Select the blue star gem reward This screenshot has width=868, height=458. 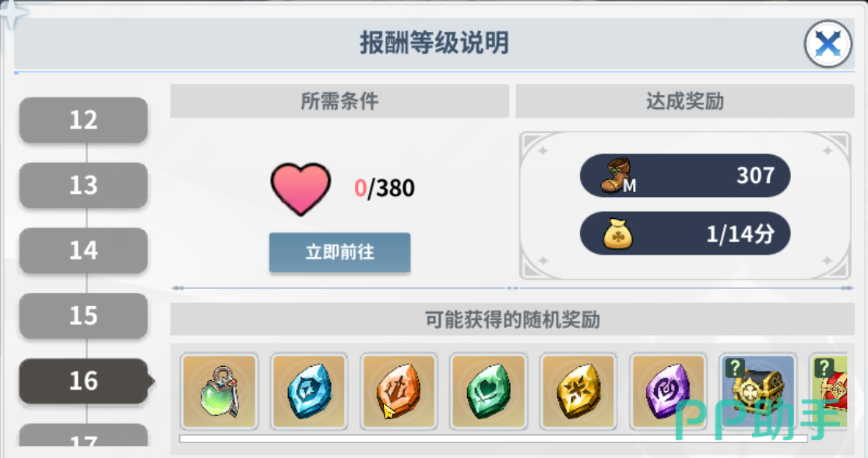tap(309, 392)
